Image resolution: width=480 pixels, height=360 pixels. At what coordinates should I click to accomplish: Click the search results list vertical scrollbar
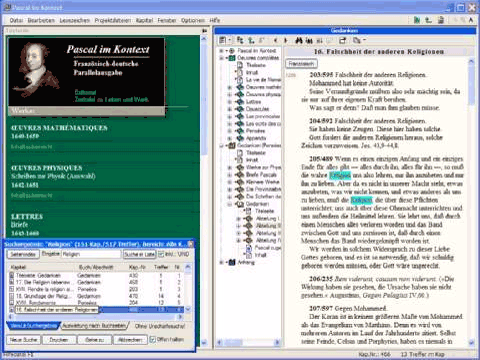[188, 288]
